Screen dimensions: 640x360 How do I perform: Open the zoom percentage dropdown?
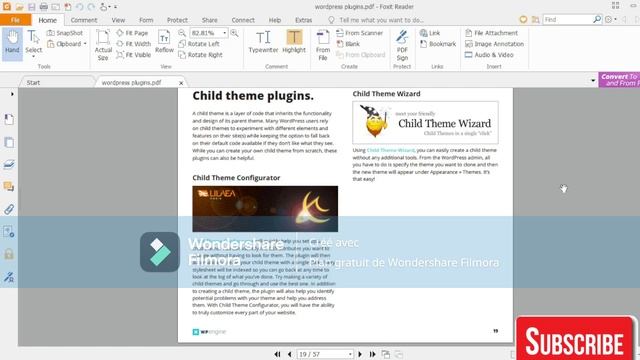click(224, 33)
